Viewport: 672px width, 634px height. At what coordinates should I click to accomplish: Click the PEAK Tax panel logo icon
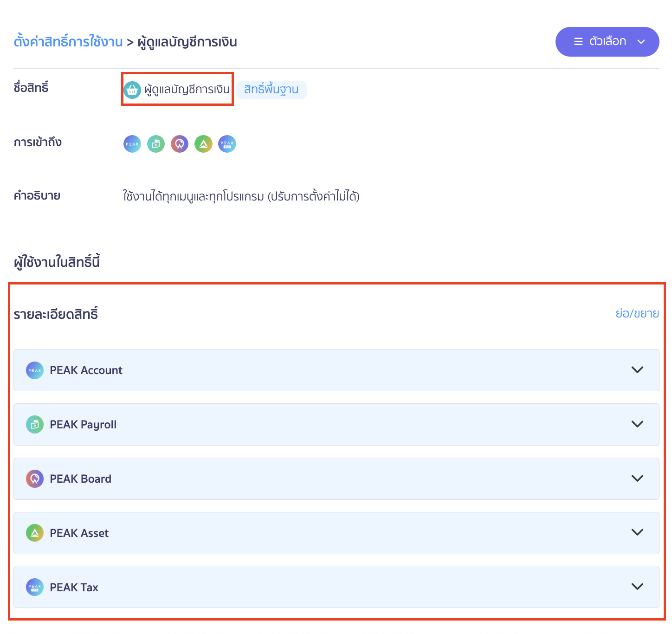tap(35, 587)
